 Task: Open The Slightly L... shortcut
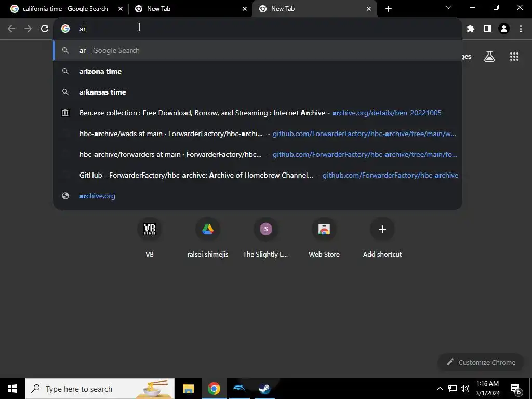(x=265, y=237)
